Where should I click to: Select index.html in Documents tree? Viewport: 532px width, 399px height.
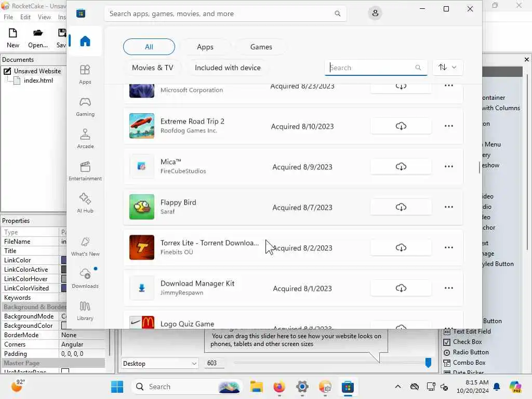(38, 81)
